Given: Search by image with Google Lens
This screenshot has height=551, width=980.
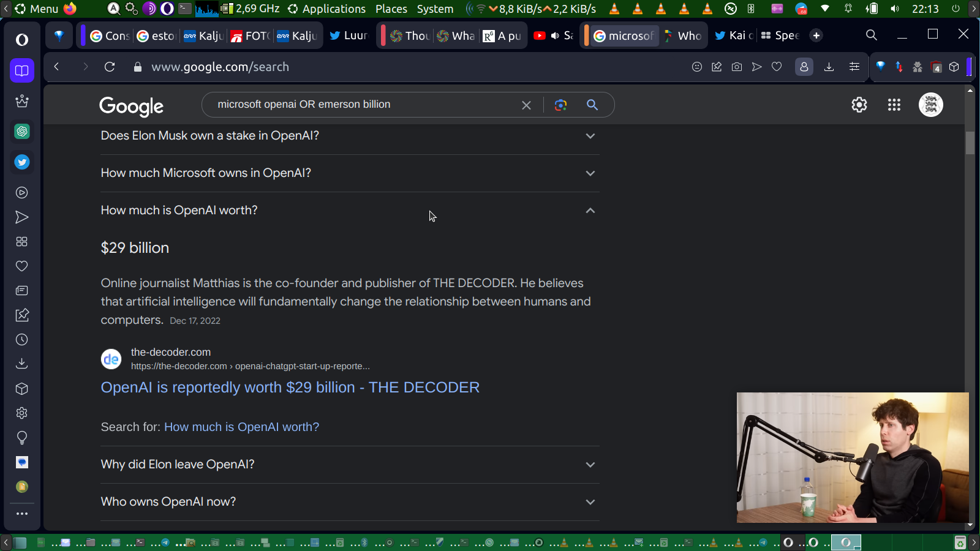Looking at the screenshot, I should [560, 105].
